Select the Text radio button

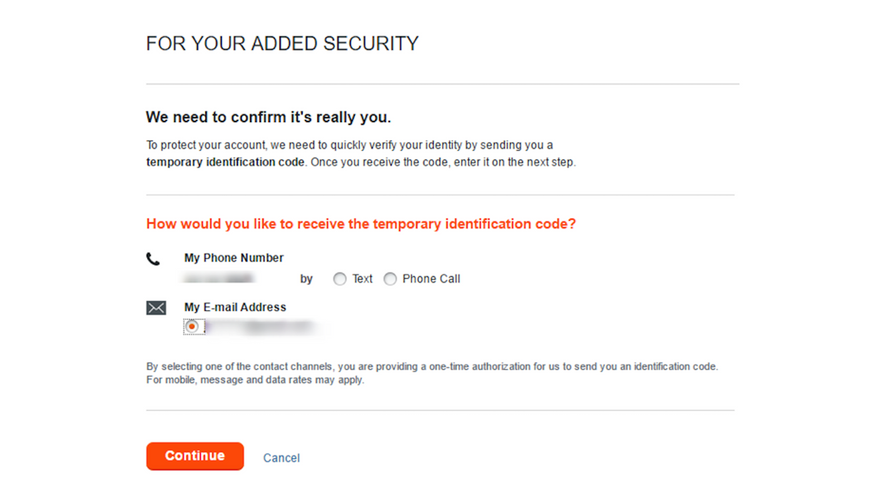(x=340, y=279)
